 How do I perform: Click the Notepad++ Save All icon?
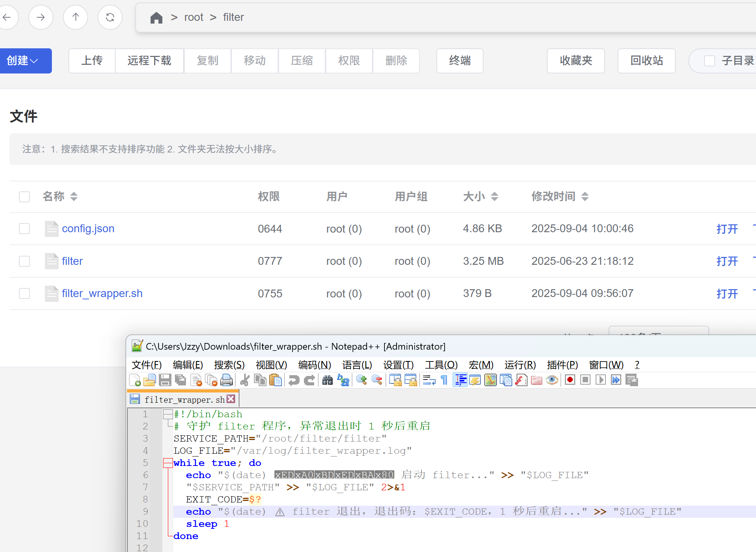pos(180,380)
